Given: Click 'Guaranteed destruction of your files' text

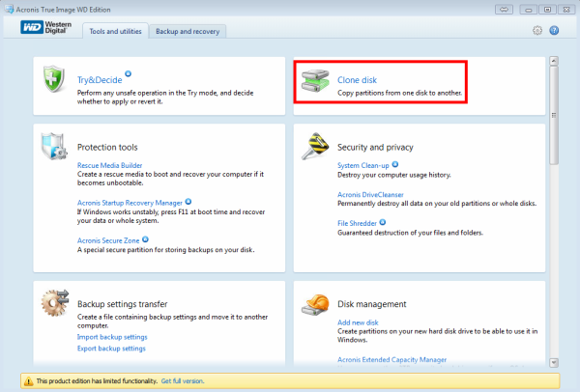Looking at the screenshot, I should 410,233.
